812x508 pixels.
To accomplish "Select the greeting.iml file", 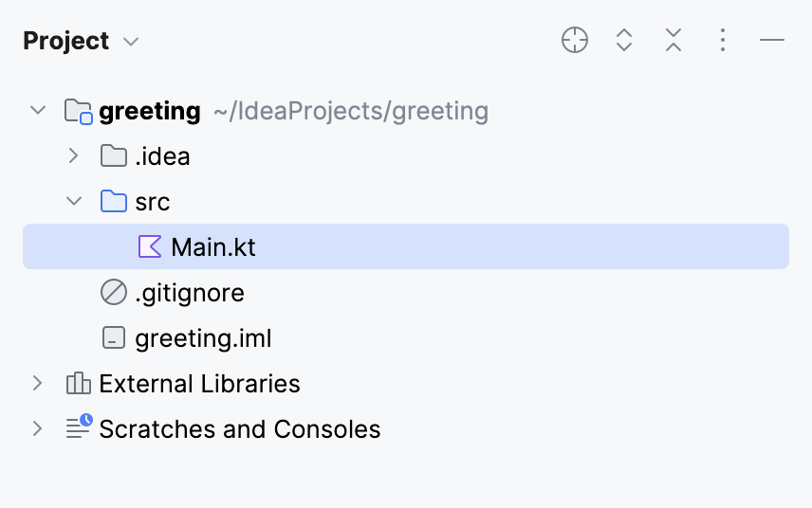I will coord(204,338).
